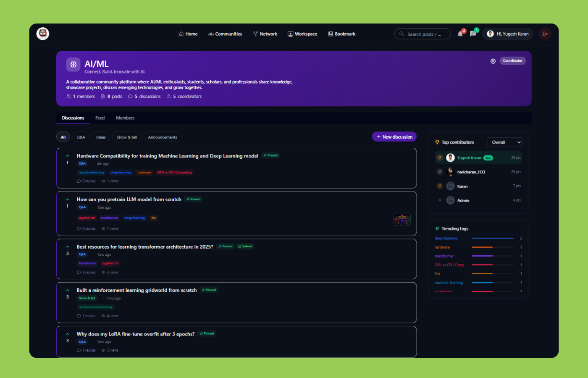Click the Coordinator badge
This screenshot has width=588, height=378.
point(513,61)
